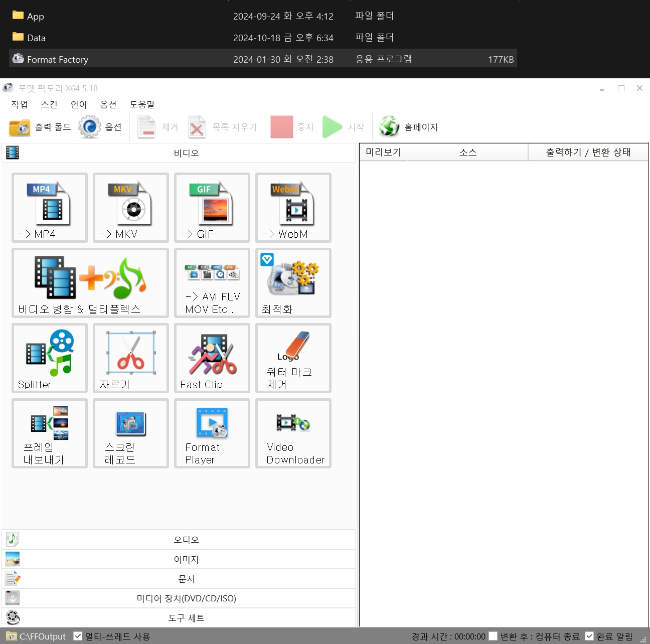The image size is (650, 644).
Task: Click the window size grip in the bottom-right corner
Action: tap(643, 639)
